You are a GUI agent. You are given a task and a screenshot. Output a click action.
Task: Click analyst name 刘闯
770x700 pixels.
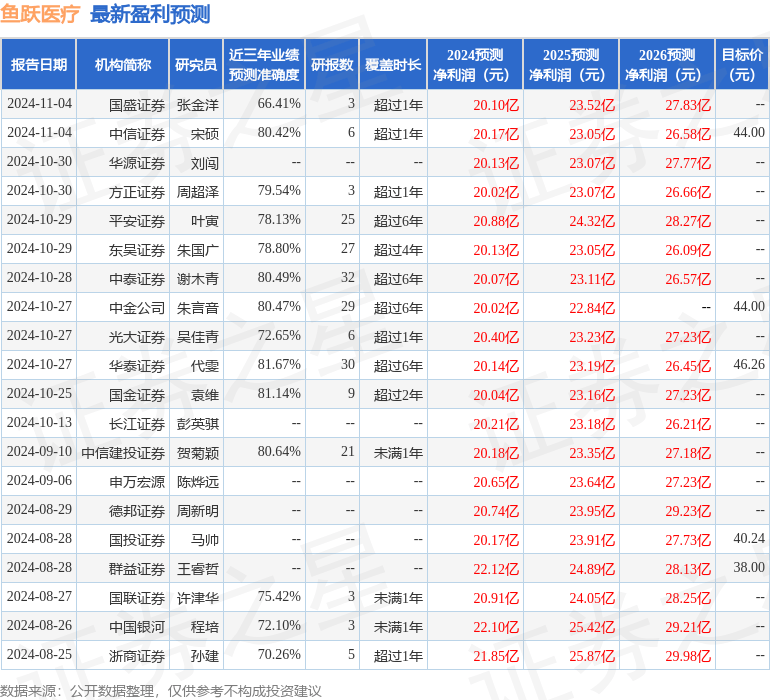point(205,163)
